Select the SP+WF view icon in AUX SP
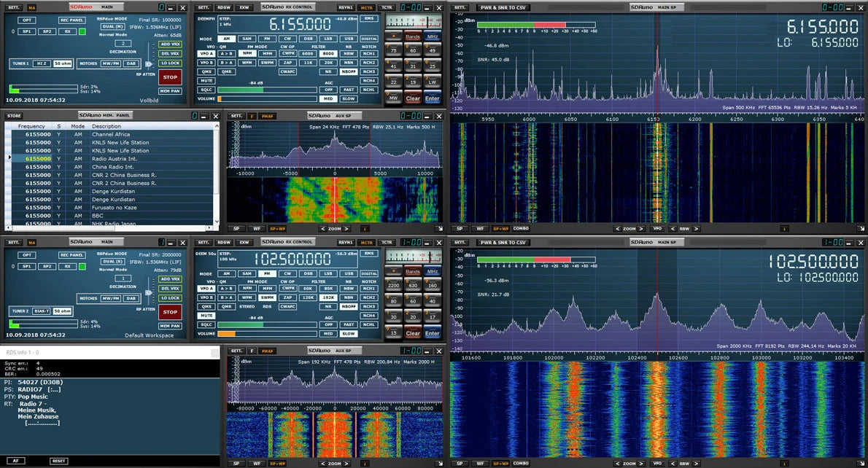Screen dimensions: 868x468 [x=279, y=229]
